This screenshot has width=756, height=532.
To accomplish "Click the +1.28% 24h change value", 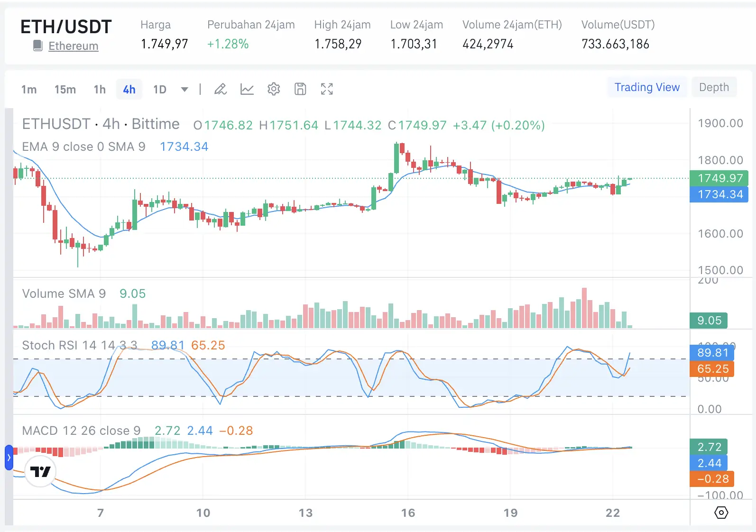I will (x=228, y=44).
